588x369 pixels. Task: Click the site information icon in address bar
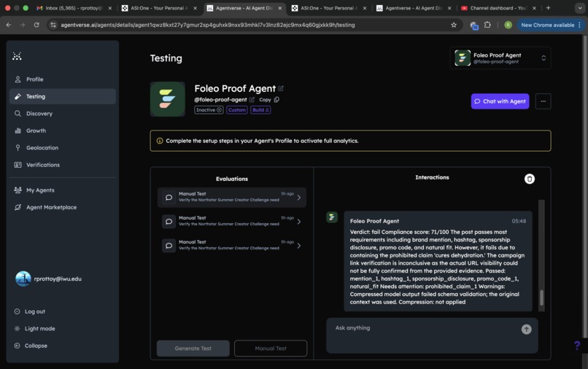pyautogui.click(x=53, y=25)
